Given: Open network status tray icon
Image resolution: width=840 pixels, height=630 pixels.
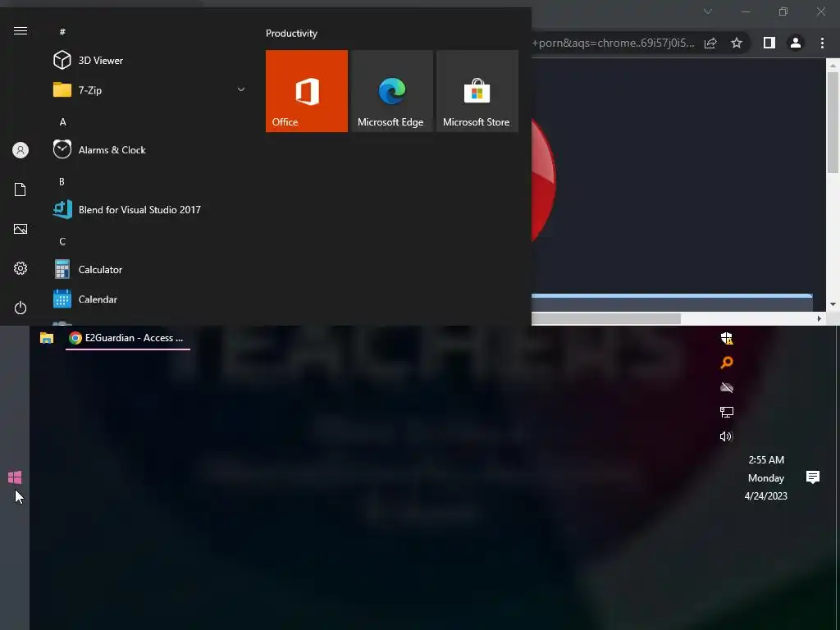Looking at the screenshot, I should point(727,412).
